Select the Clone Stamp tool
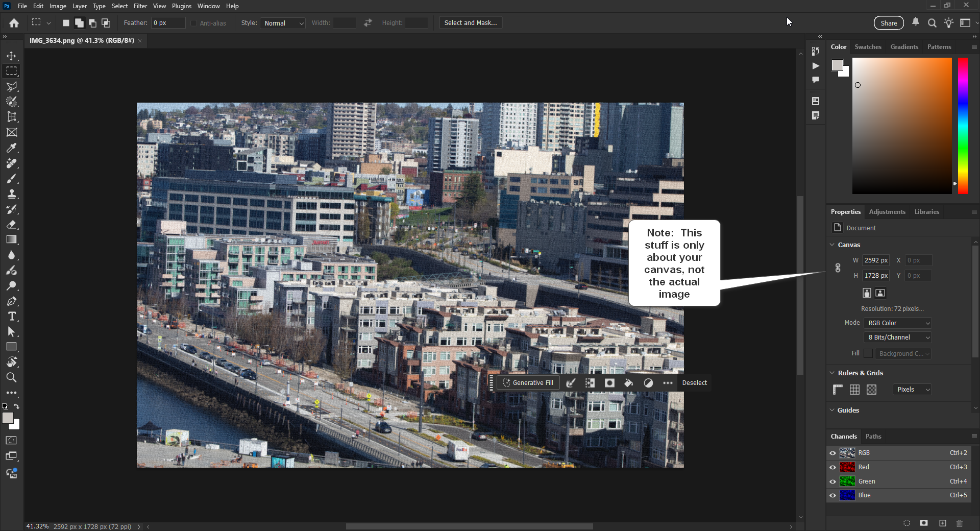This screenshot has width=980, height=531. [x=12, y=194]
